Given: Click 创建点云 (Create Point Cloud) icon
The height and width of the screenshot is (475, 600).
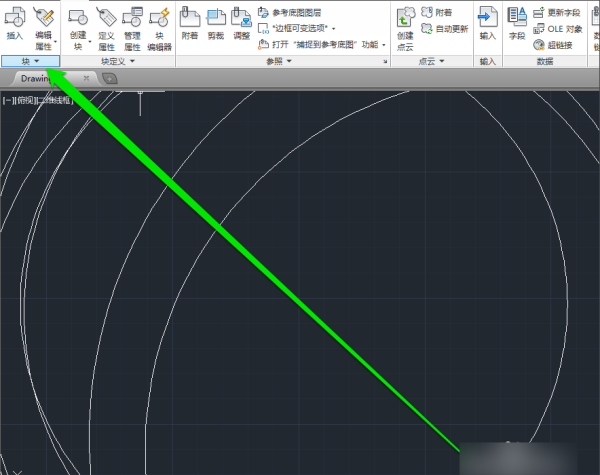Looking at the screenshot, I should 405,24.
